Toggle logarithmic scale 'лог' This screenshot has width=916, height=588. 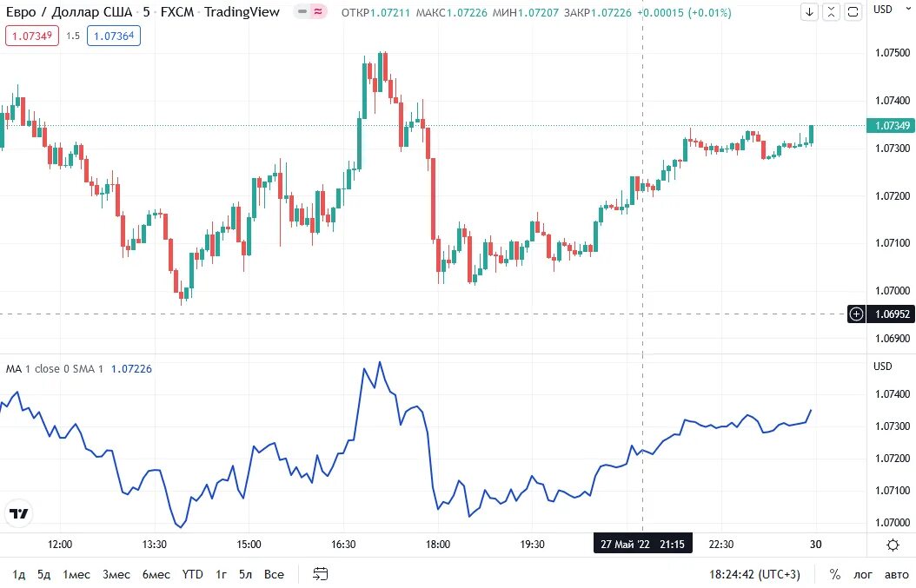pos(863,575)
